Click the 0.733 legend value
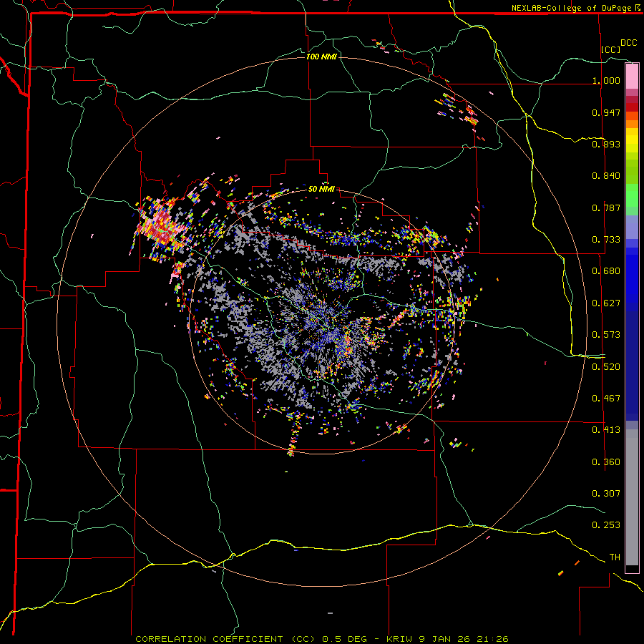Screen dimensions: 644x644 [606, 240]
